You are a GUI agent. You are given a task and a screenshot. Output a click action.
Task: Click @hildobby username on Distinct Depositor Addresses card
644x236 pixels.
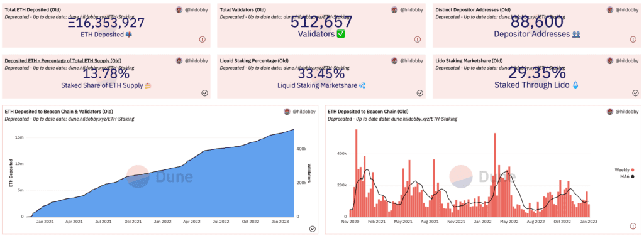[627, 10]
